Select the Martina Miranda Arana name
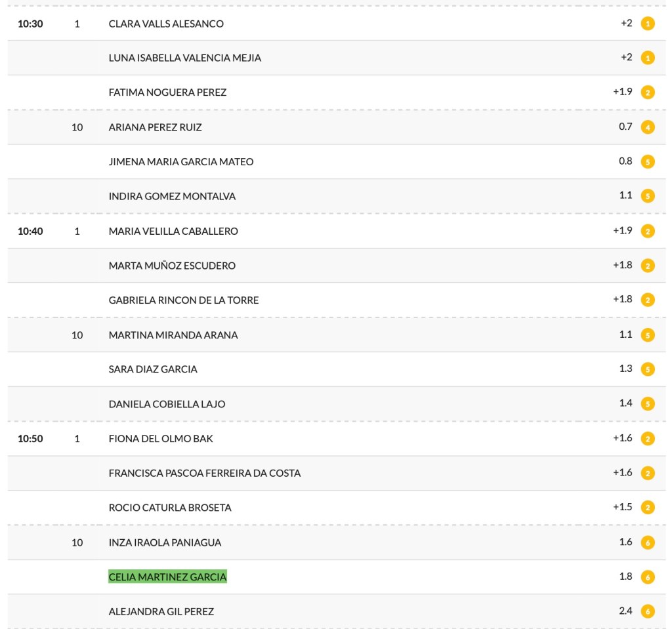The height and width of the screenshot is (629, 672). point(173,335)
